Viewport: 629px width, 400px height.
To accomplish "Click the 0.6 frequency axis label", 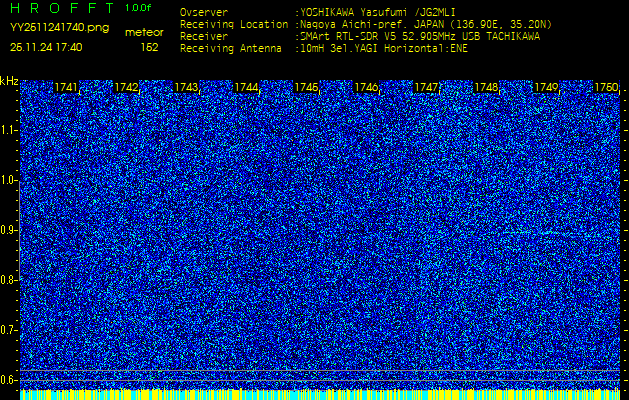I will 9,380.
